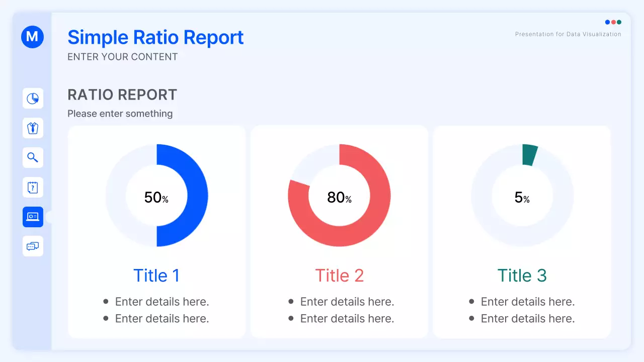This screenshot has height=362, width=644.
Task: Click the round blue M logo
Action: (x=32, y=37)
